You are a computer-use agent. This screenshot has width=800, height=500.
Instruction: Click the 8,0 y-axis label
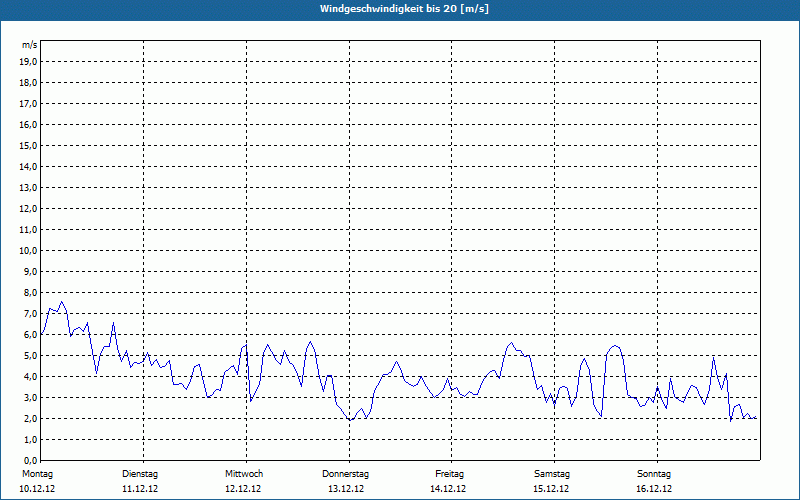coord(30,292)
